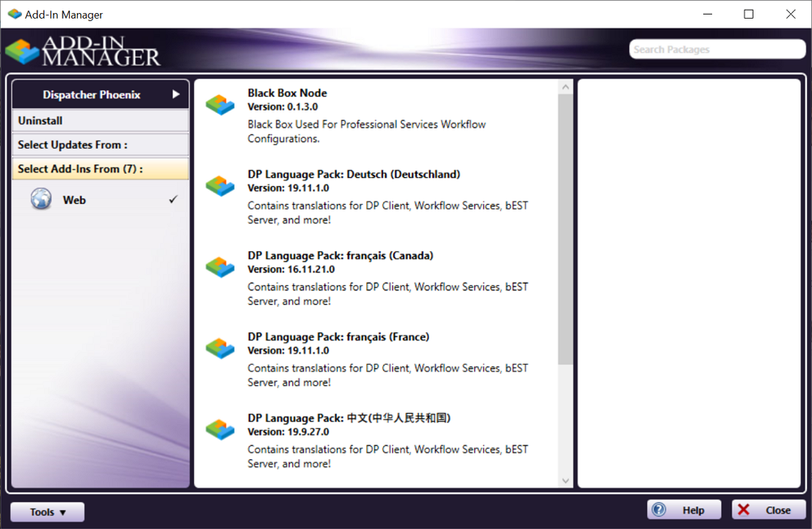Click the Chinese language pack icon
Image resolution: width=812 pixels, height=529 pixels.
(220, 430)
